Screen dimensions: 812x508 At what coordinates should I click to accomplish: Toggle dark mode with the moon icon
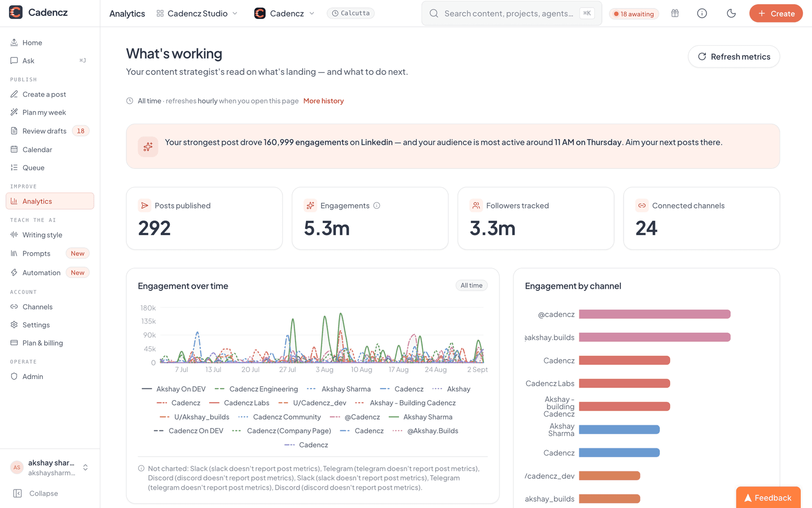click(x=731, y=13)
